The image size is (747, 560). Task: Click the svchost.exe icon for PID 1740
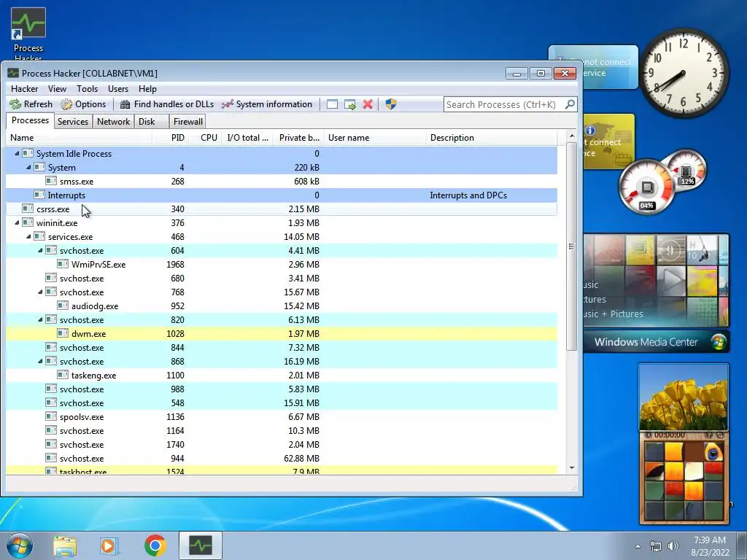(x=51, y=444)
